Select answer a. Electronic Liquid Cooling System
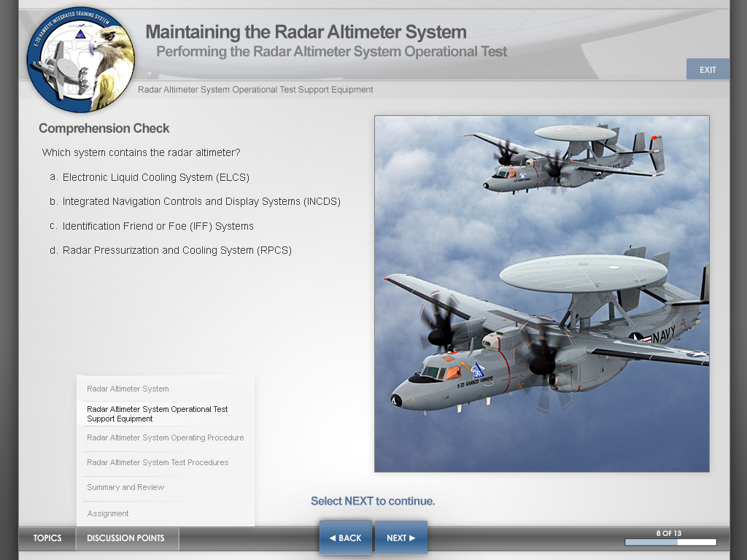747x560 pixels. coord(155,177)
